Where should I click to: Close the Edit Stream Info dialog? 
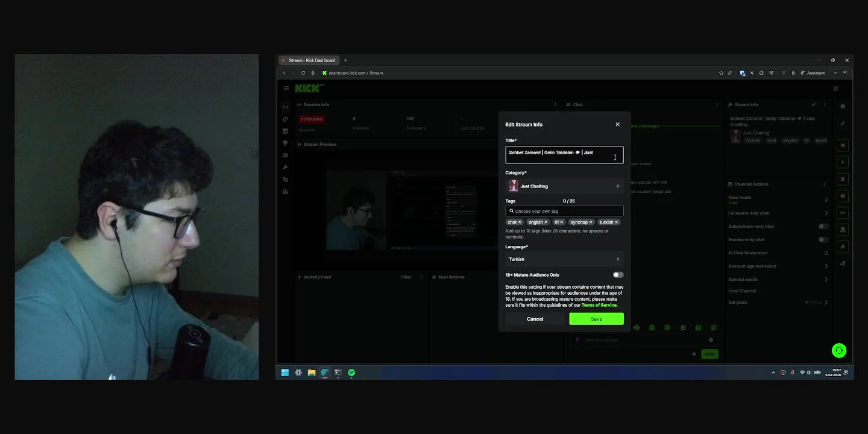point(617,124)
